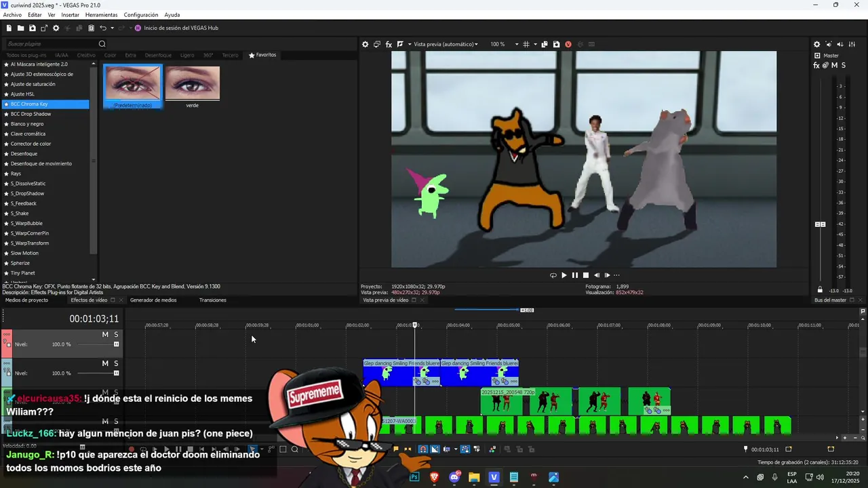The height and width of the screenshot is (488, 868).
Task: Toggle split screen view icon
Action: (x=400, y=44)
